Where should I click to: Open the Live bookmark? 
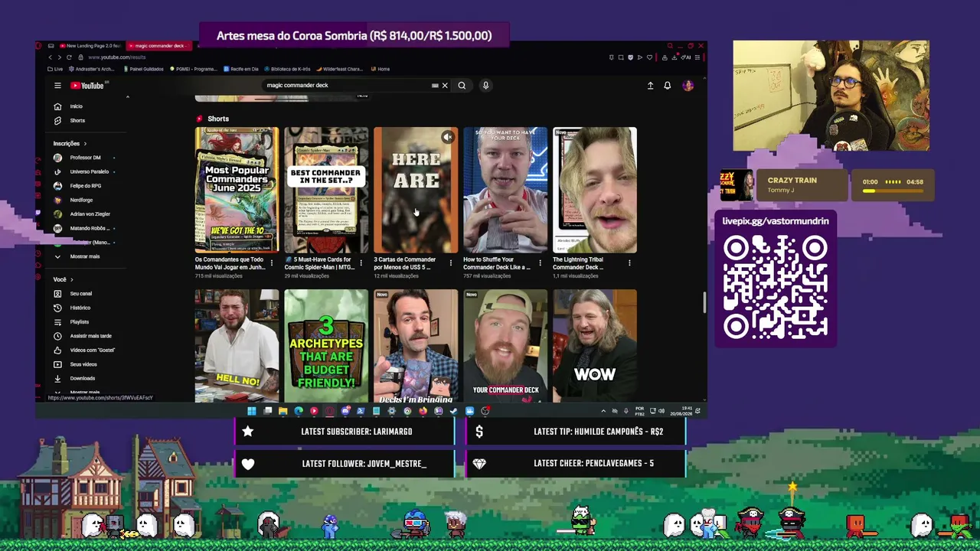pyautogui.click(x=55, y=69)
